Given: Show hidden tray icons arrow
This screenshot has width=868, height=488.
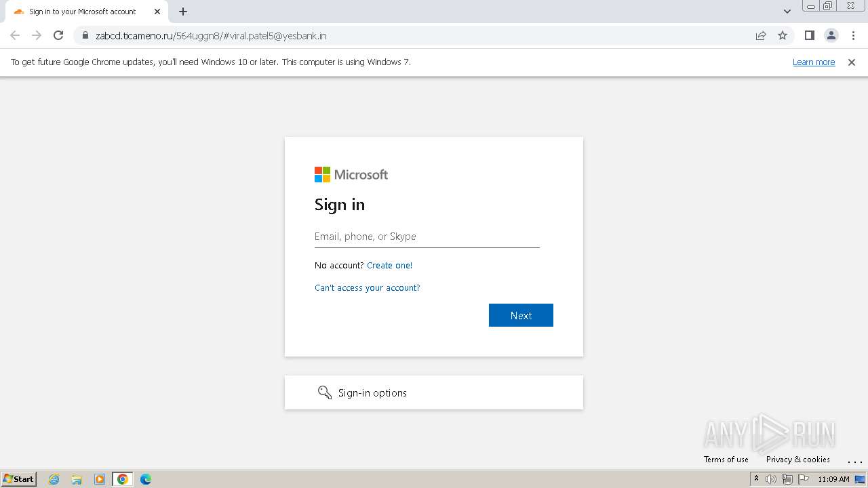Looking at the screenshot, I should coord(756,479).
